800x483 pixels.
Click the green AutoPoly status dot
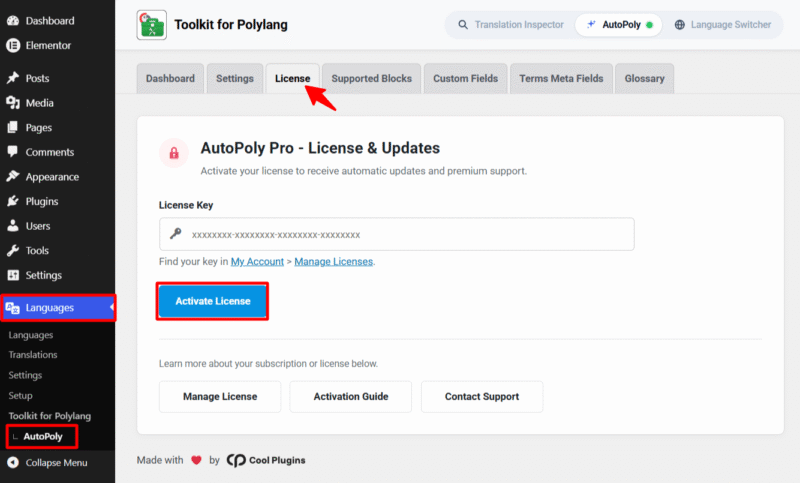coord(649,24)
